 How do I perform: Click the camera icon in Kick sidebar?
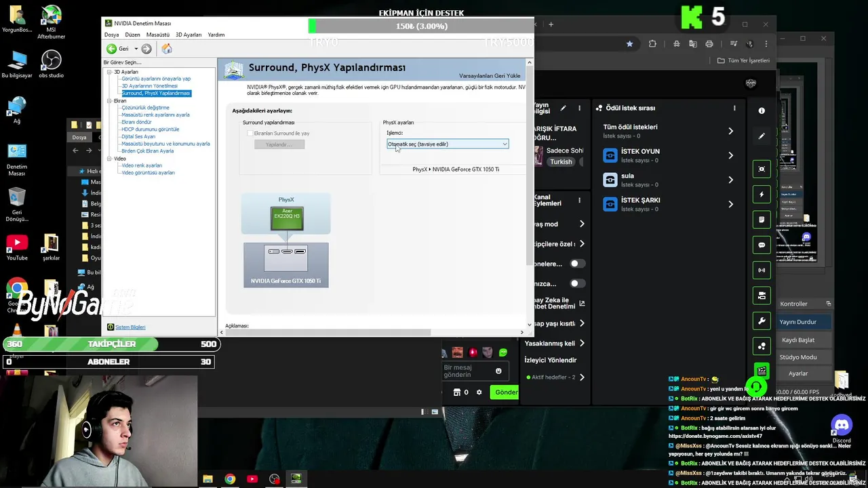click(762, 296)
